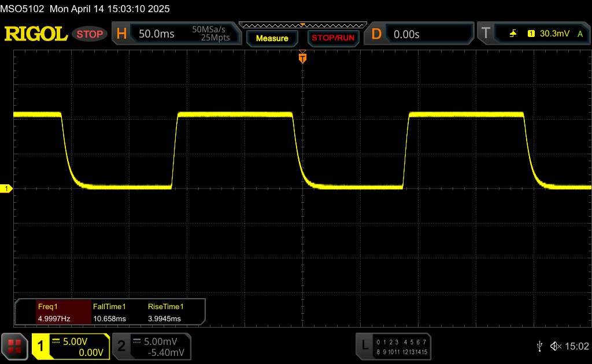Open the 50MSa/s sample rate and memory depth setting
The image size is (592, 364).
(211, 34)
